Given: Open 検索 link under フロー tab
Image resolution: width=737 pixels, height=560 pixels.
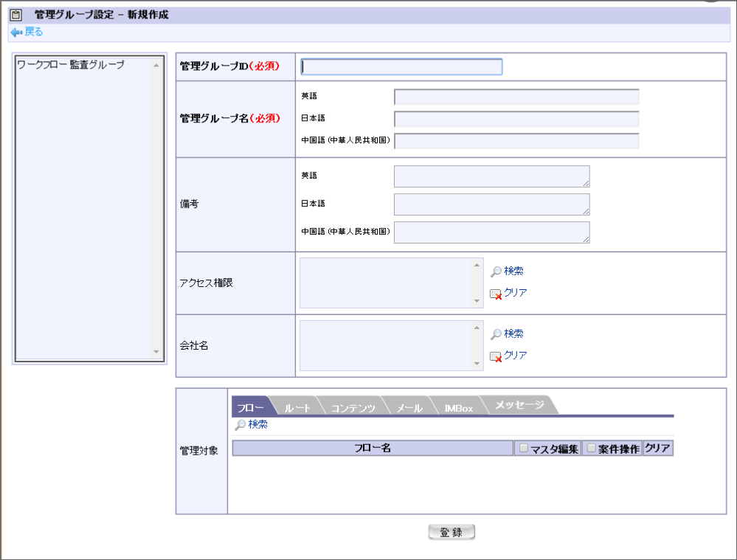Looking at the screenshot, I should (257, 424).
